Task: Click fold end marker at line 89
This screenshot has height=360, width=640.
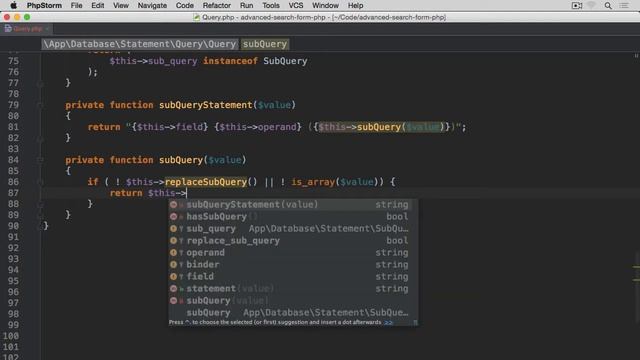Action: 40,215
